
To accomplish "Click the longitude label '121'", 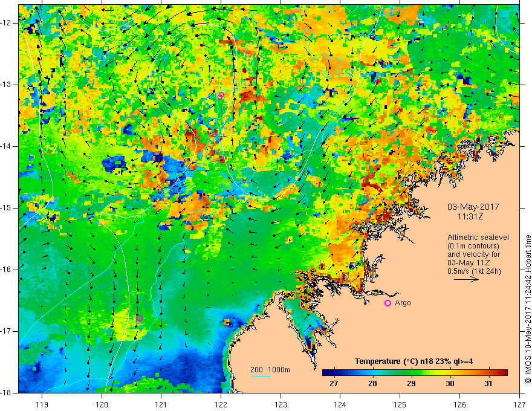I will coord(161,404).
